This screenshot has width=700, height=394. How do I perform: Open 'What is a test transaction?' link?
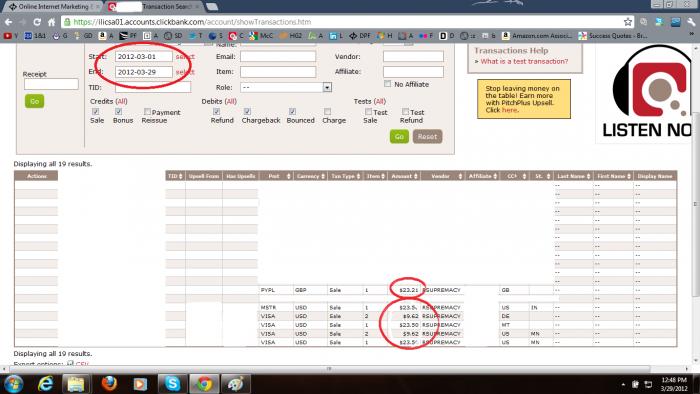point(524,62)
